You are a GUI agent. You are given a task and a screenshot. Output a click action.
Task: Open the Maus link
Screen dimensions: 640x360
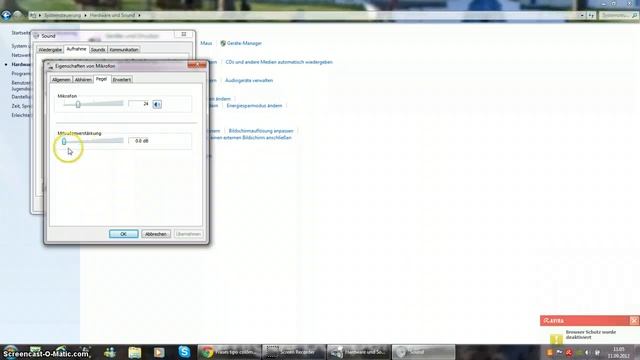point(206,43)
